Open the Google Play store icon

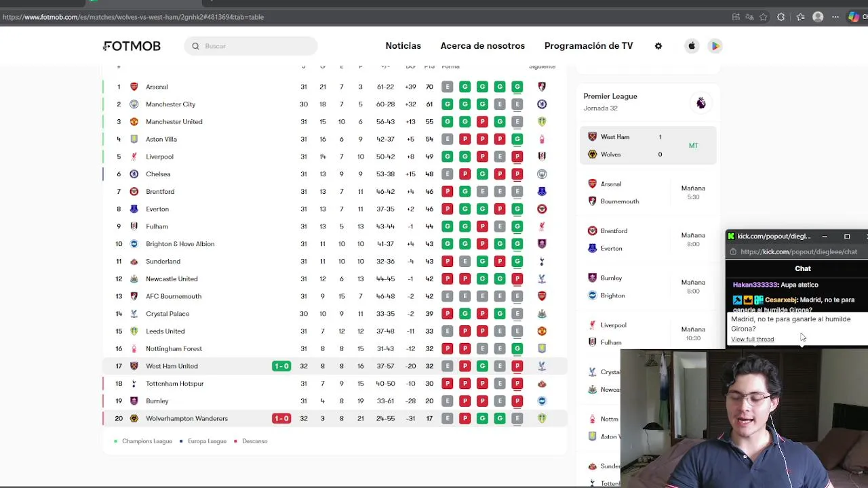(715, 46)
